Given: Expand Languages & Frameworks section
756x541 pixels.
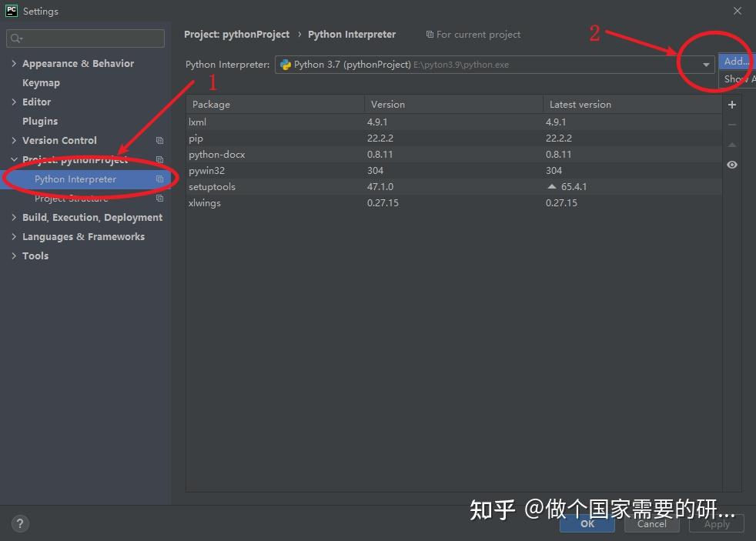Looking at the screenshot, I should (x=14, y=236).
